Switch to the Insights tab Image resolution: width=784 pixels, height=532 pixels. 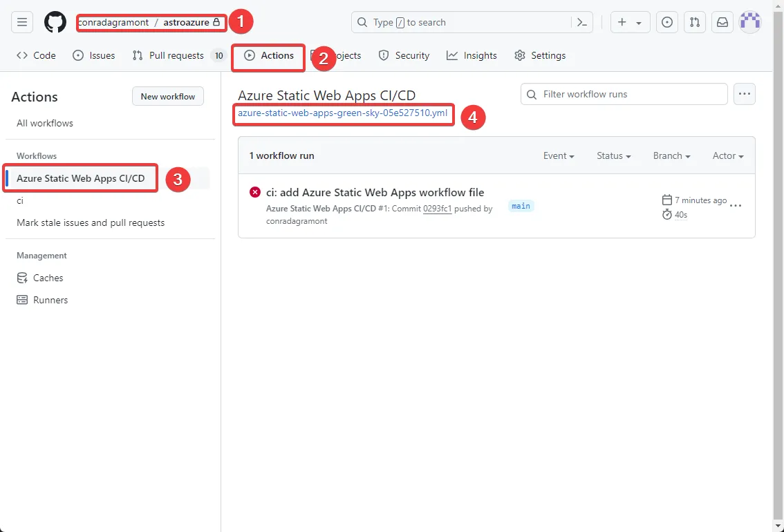pos(472,55)
